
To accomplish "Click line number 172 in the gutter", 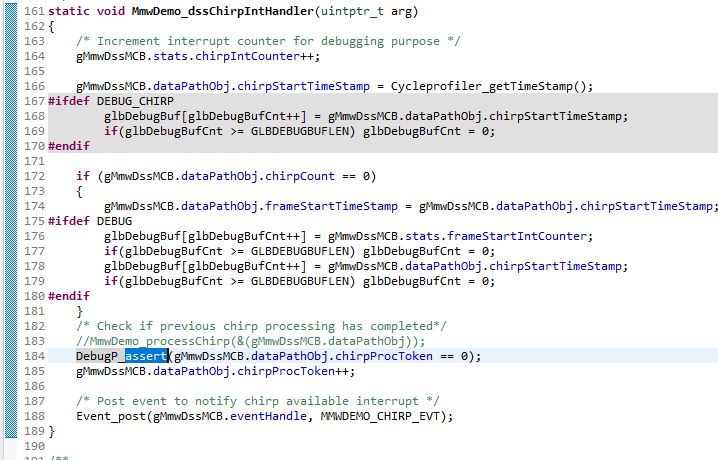I will click(34, 176).
